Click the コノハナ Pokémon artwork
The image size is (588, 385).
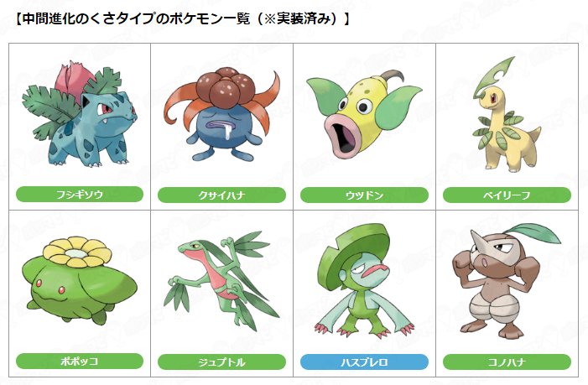click(x=507, y=281)
